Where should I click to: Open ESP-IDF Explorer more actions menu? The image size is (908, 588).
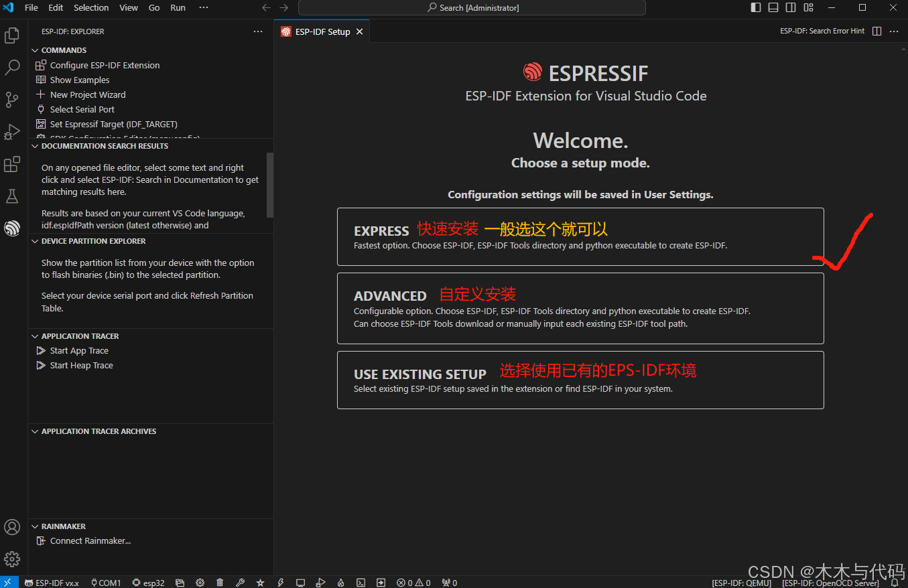pos(258,31)
